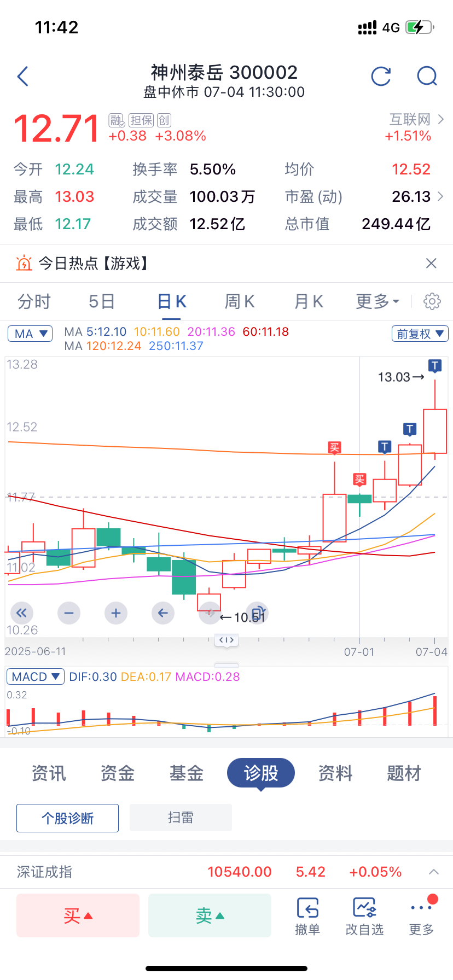Tap the 深证成指 10540.00 value
Image resolution: width=453 pixels, height=980 pixels.
(x=240, y=872)
